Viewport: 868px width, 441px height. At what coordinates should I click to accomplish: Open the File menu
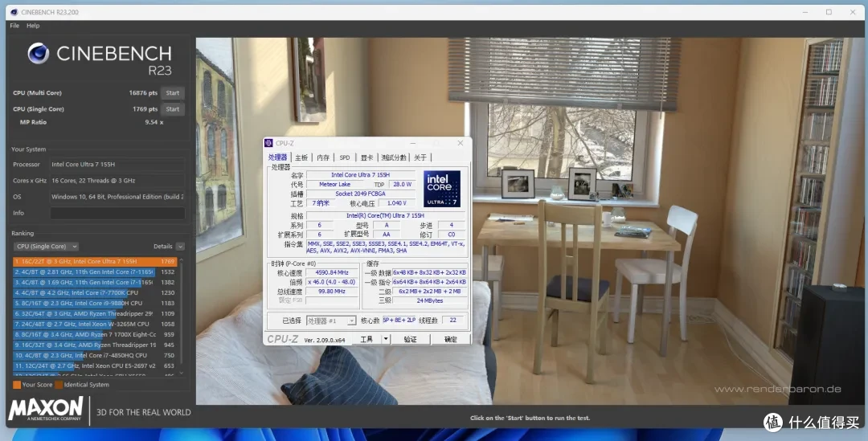coord(15,26)
